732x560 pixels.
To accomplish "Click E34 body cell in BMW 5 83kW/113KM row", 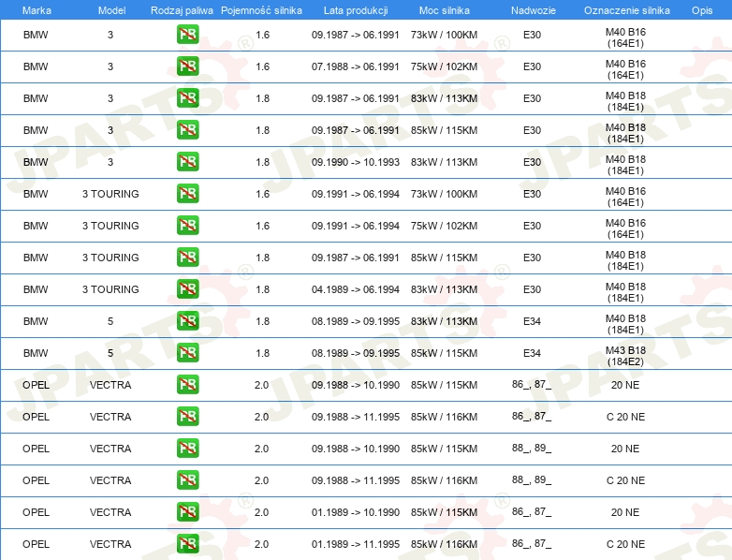I will pyautogui.click(x=532, y=321).
